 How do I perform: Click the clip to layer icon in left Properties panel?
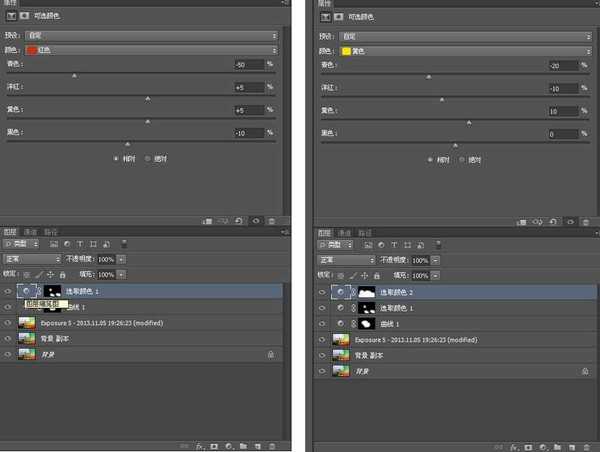(x=208, y=221)
